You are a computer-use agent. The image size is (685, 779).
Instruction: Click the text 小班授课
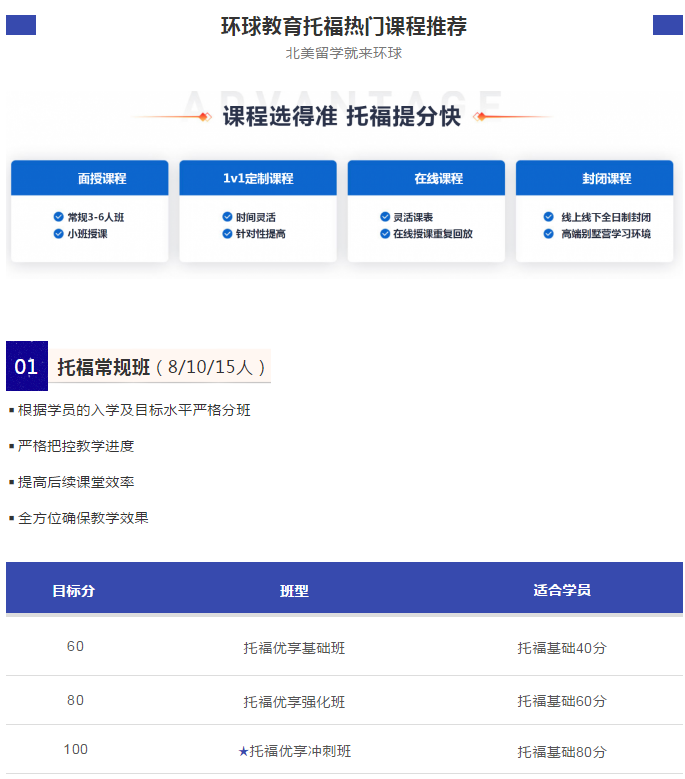(x=87, y=234)
